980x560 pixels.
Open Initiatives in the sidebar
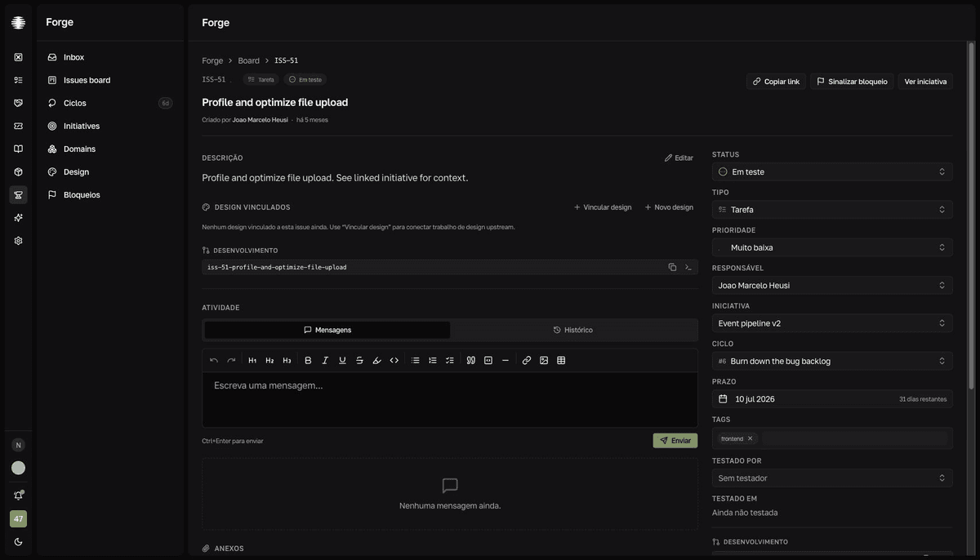pyautogui.click(x=110, y=126)
